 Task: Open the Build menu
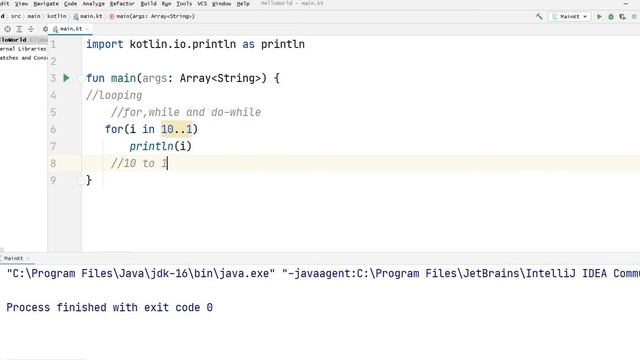point(148,4)
